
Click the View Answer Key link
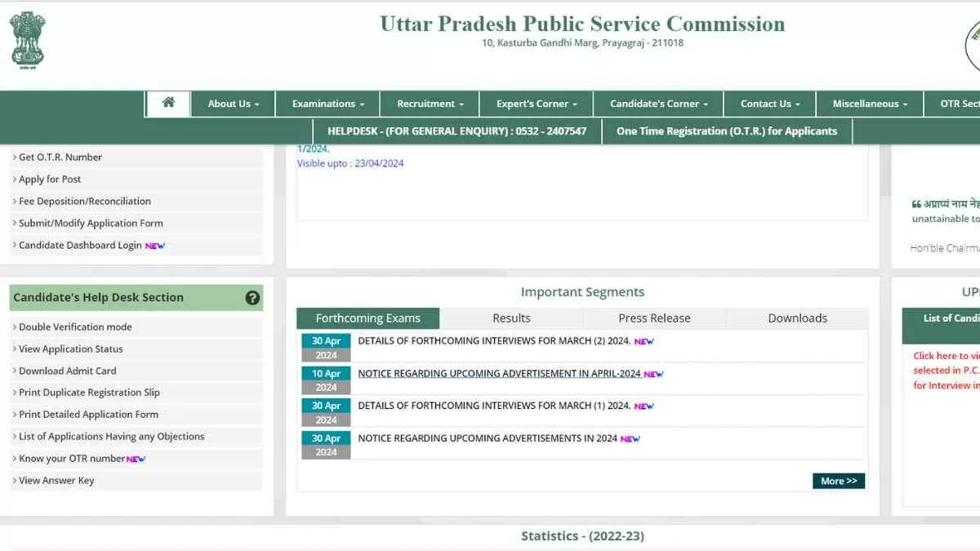tap(56, 481)
